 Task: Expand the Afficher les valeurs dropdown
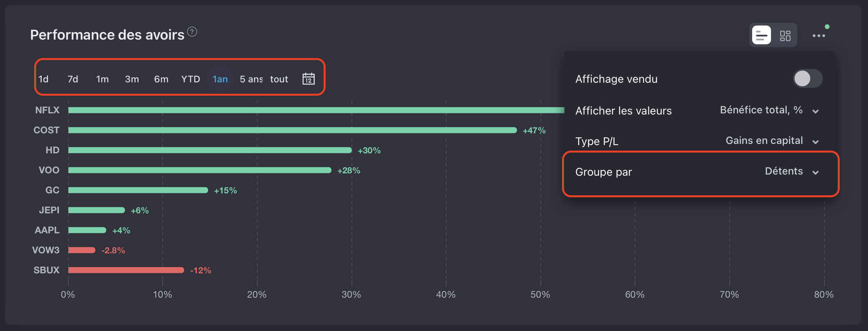769,111
